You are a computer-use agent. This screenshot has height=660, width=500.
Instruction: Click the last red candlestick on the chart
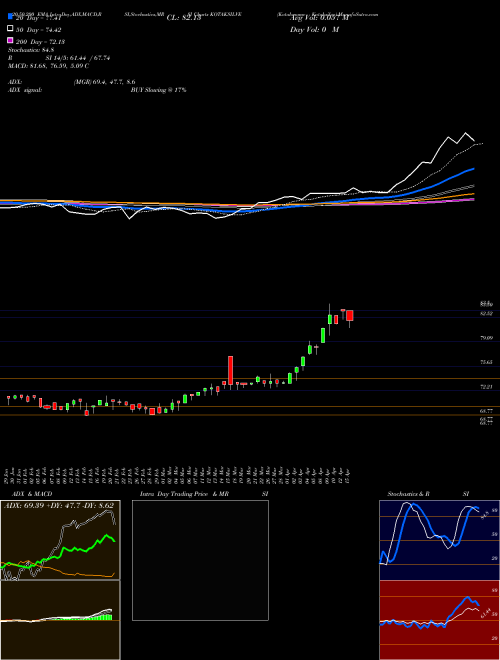click(350, 316)
